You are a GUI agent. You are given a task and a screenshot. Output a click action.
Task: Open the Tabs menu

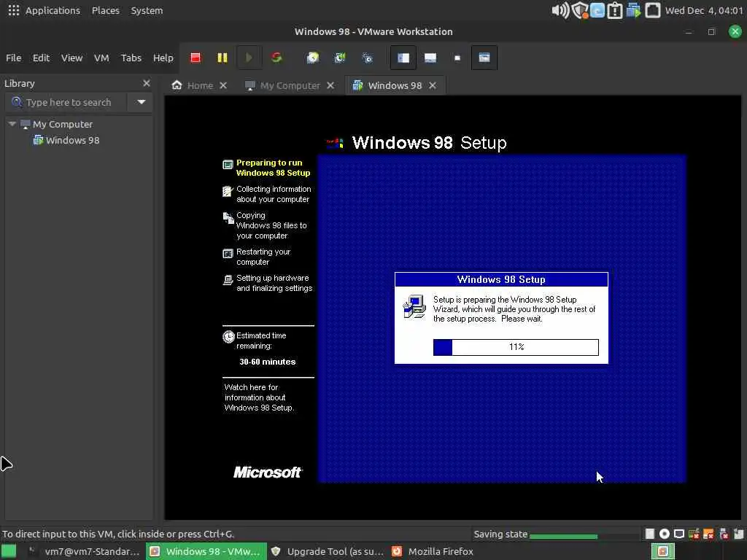(x=131, y=58)
